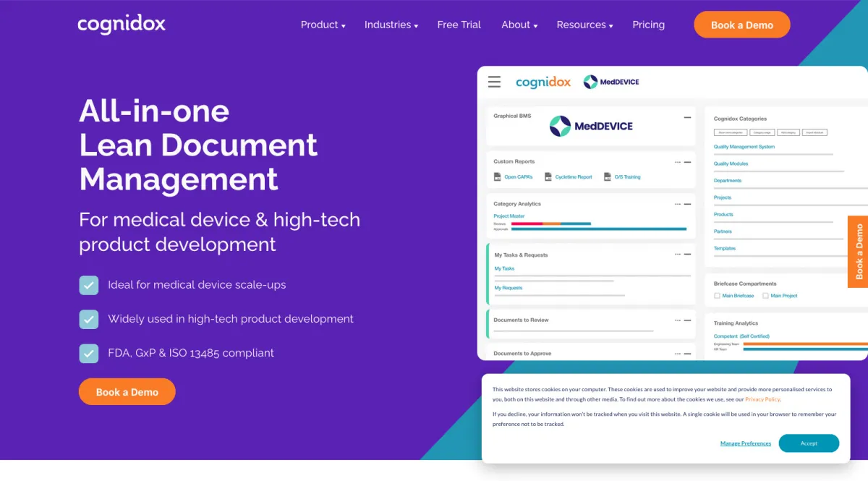The image size is (868, 481).
Task: Click the checkmark icon beside high-tech product development
Action: 88,319
